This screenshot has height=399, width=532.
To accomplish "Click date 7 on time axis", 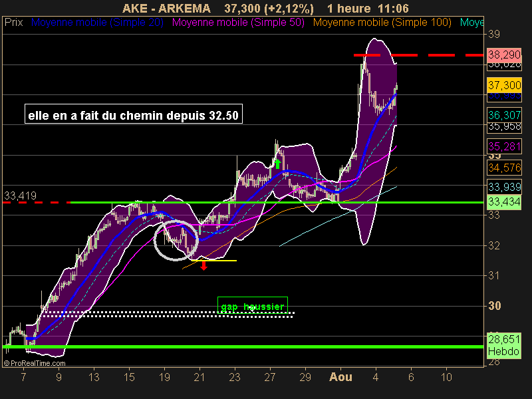I will (x=23, y=377).
